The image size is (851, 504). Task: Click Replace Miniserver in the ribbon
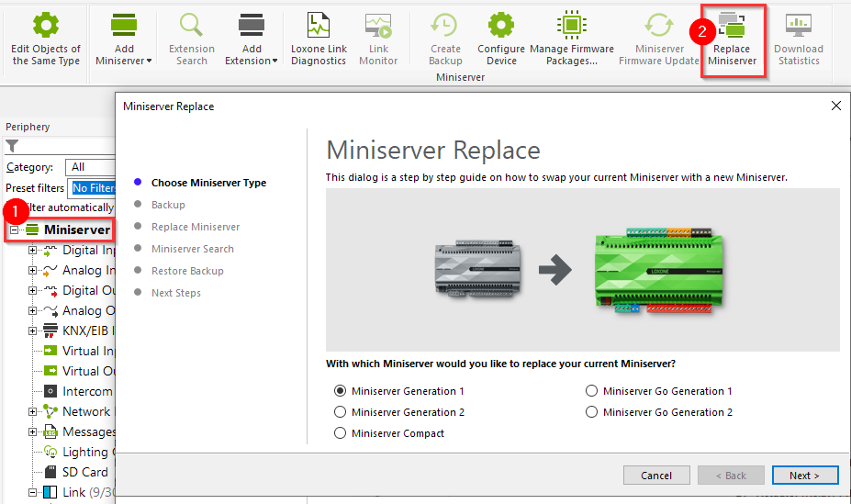point(733,41)
